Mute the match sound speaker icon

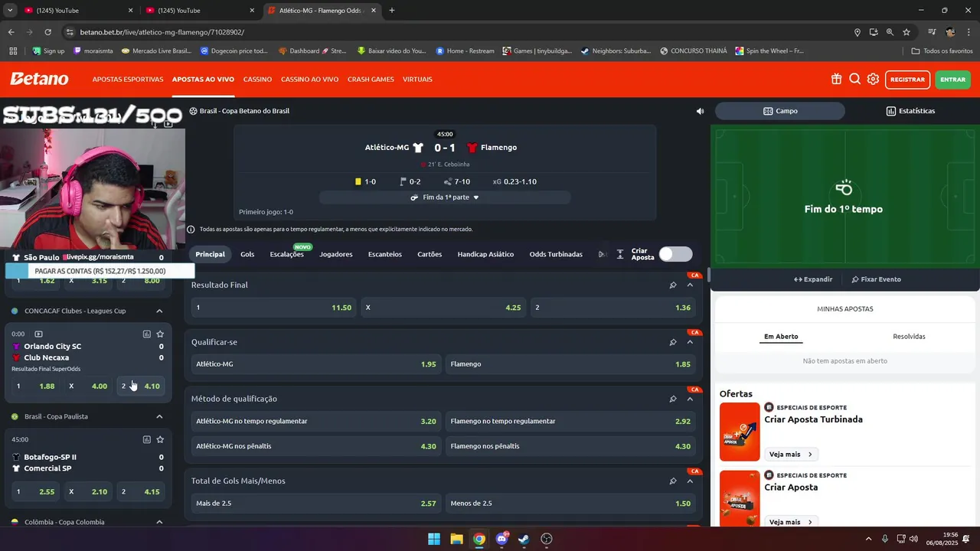pos(700,111)
